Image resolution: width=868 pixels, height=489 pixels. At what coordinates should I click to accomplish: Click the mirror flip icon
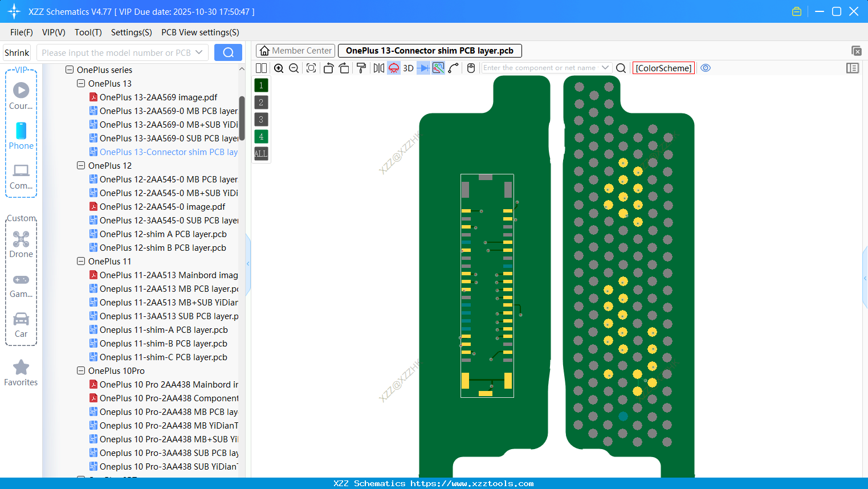pos(378,68)
